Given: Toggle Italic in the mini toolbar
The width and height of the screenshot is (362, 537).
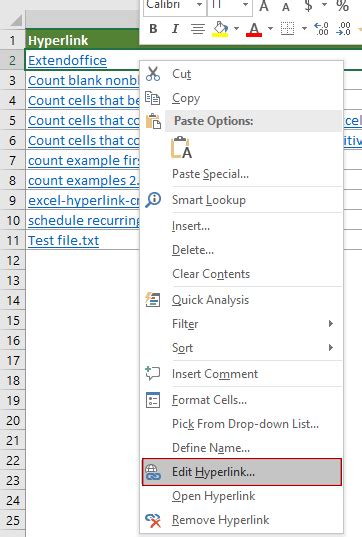Looking at the screenshot, I should coord(175,29).
